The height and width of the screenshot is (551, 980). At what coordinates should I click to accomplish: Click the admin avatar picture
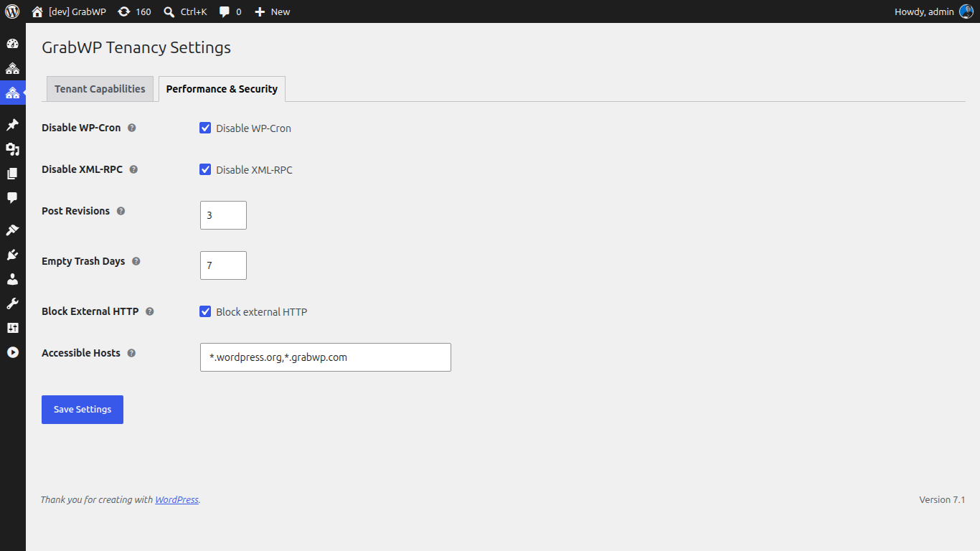coord(966,11)
